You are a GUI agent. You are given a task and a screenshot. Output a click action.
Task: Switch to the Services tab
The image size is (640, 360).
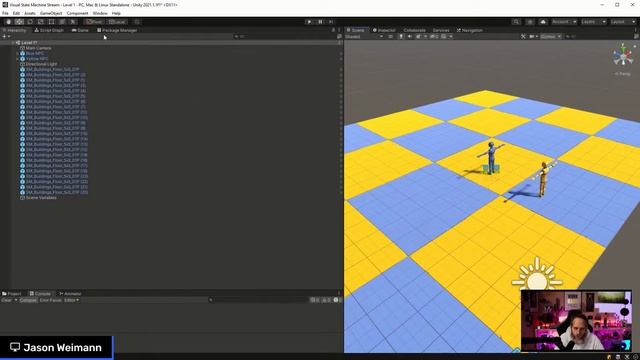pos(441,30)
